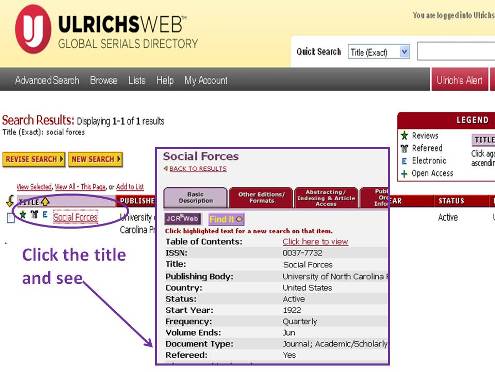This screenshot has height=372, width=495.
Task: Click the Title sample header in the Legend
Action: pos(484,140)
